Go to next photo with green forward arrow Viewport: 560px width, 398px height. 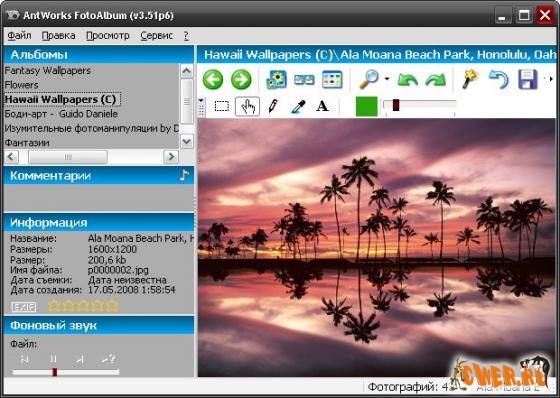click(241, 79)
